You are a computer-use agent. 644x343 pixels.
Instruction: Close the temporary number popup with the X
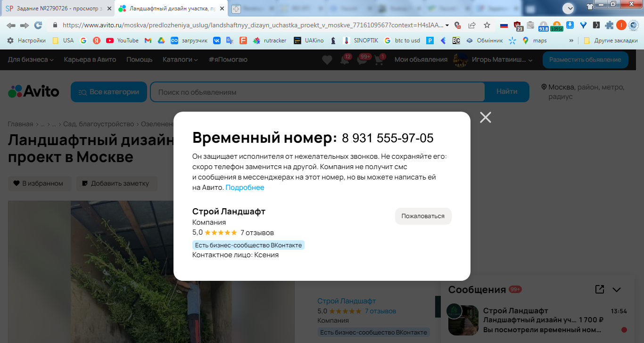pyautogui.click(x=486, y=117)
